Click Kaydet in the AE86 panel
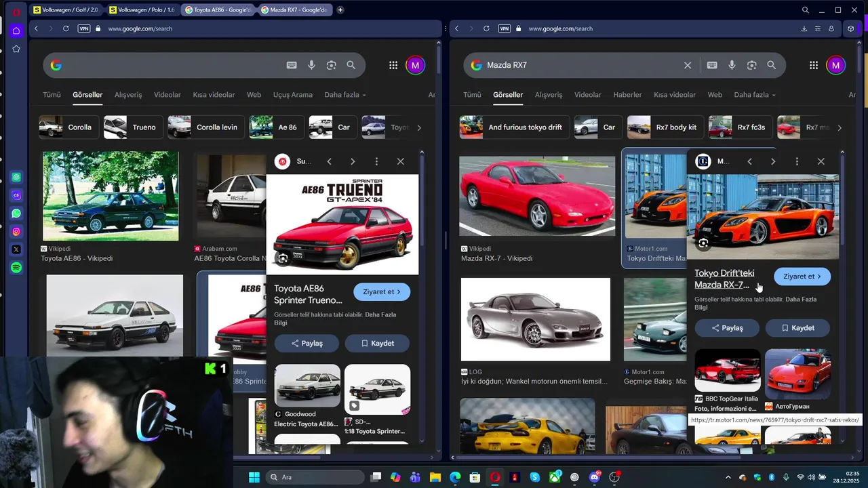The width and height of the screenshot is (868, 488). pyautogui.click(x=377, y=344)
